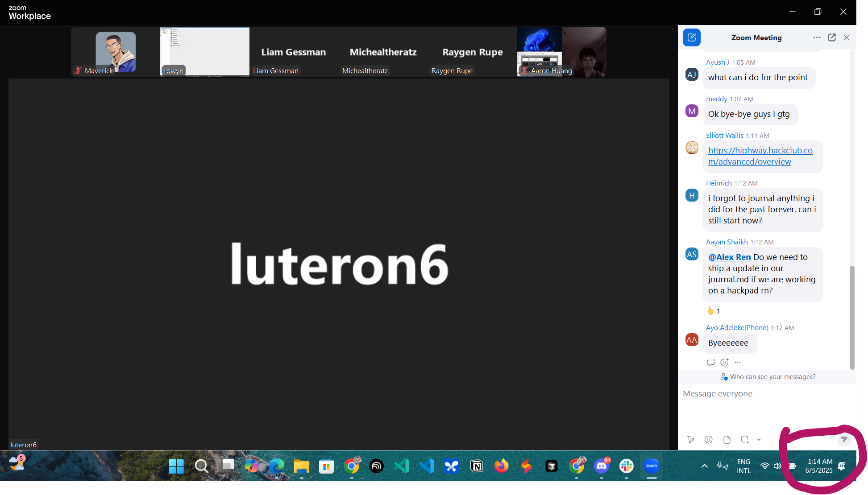
Task: Unmute Maverick's microphone indicator
Action: click(x=78, y=70)
